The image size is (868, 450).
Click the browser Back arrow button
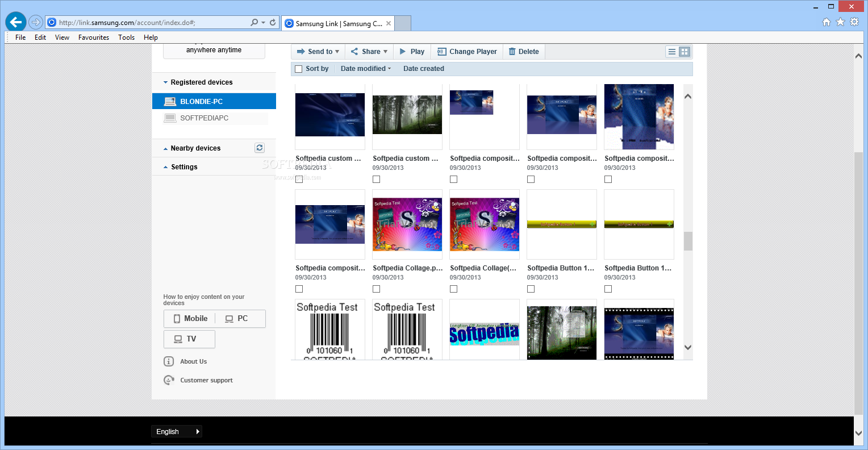(x=15, y=22)
